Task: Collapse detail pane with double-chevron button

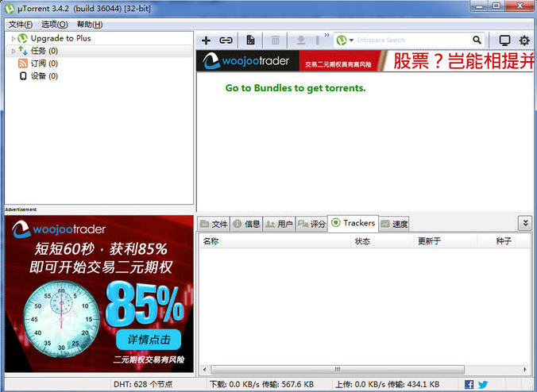Action: point(525,223)
